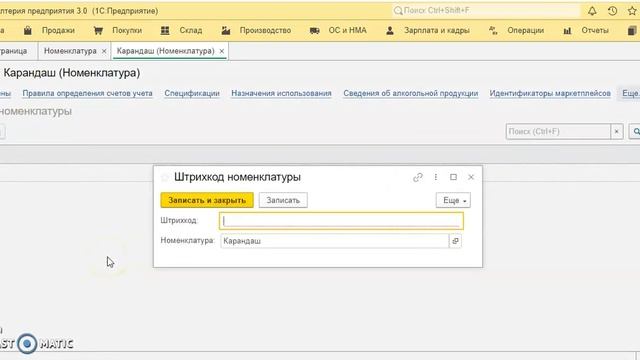Open favorites star icon in title bar
Image resolution: width=640 pixels, height=360 pixels.
pyautogui.click(x=632, y=11)
